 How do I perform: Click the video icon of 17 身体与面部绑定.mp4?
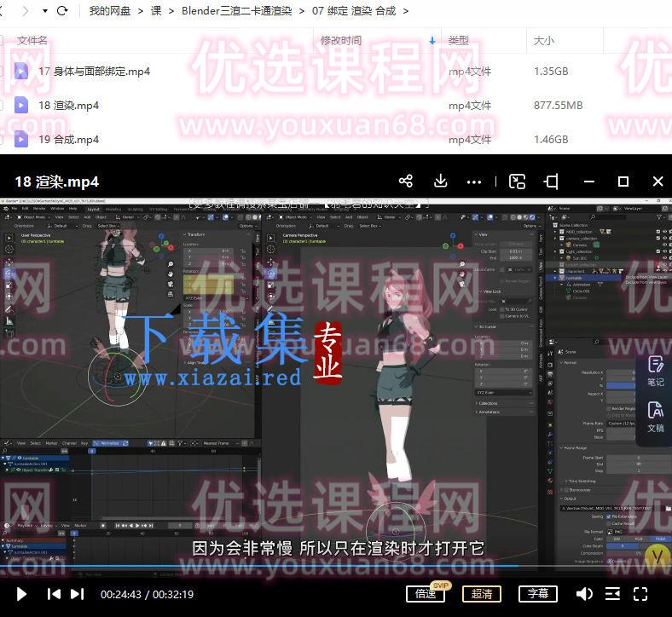[x=21, y=71]
